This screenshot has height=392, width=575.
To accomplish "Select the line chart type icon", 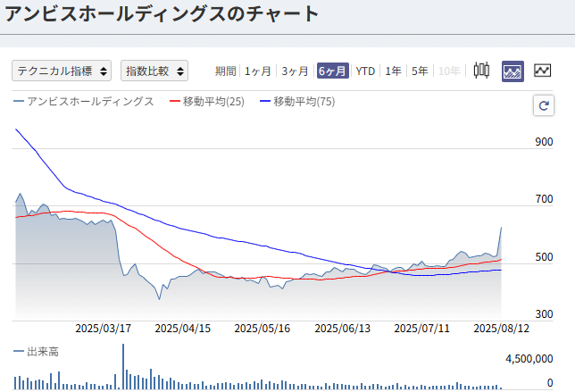I will pos(542,71).
